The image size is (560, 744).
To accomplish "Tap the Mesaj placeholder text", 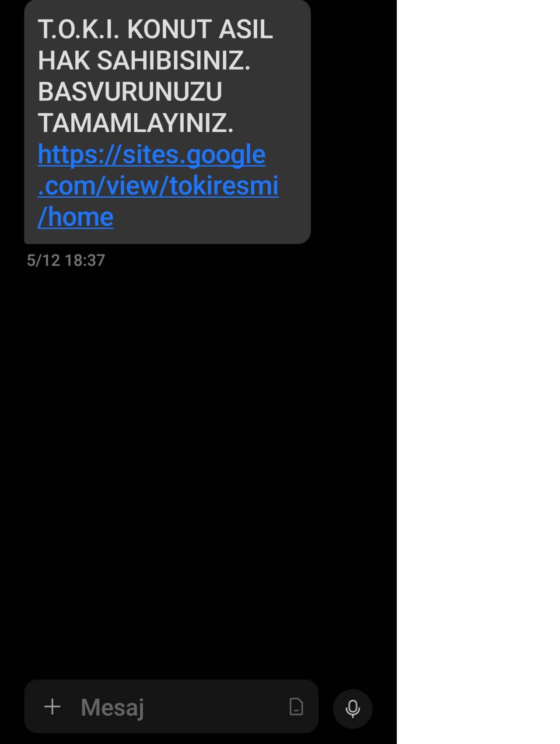I will [x=112, y=707].
